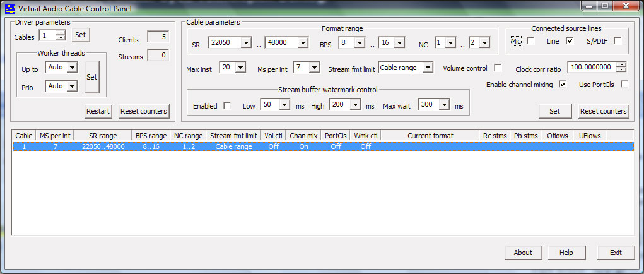Toggle watermark control Enabled checkbox
Screen dimensions: 644x274
point(226,105)
